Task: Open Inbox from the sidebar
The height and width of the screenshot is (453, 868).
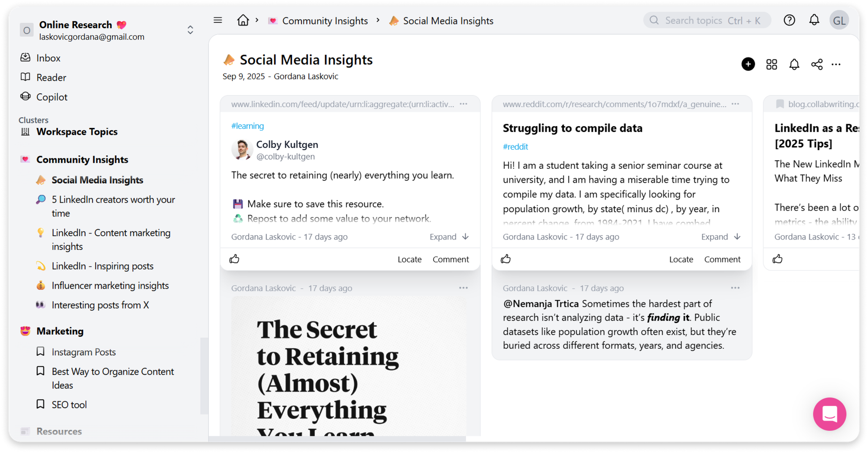Action: click(x=48, y=58)
